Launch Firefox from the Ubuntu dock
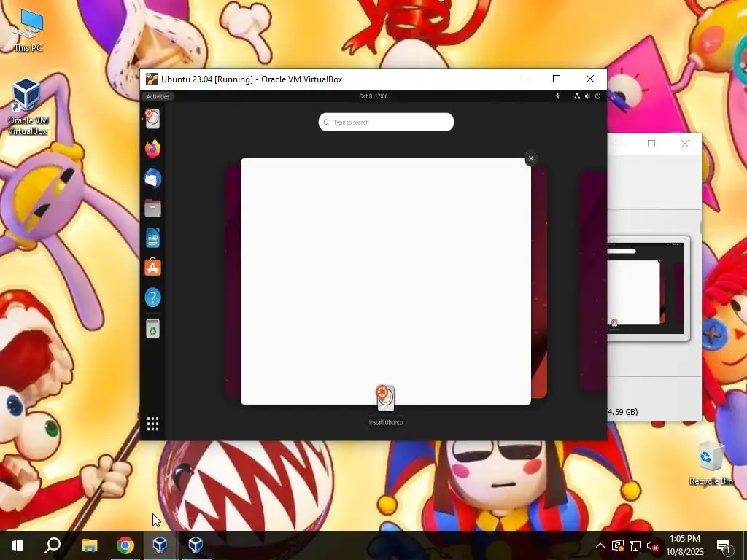Viewport: 747px width, 560px height. click(x=152, y=149)
